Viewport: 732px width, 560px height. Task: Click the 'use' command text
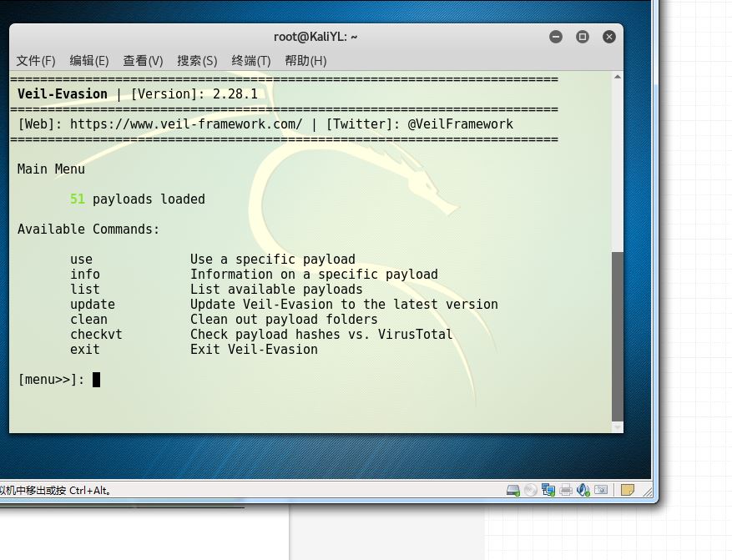click(x=81, y=260)
